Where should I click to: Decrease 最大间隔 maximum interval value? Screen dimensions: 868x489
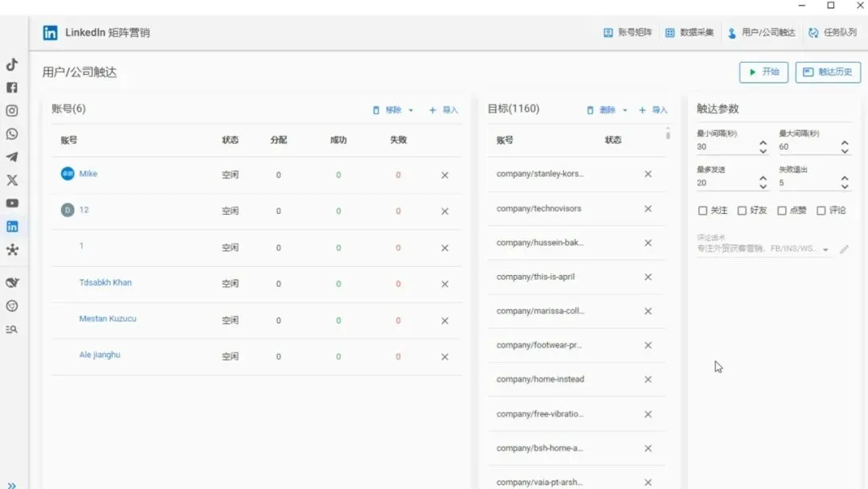pyautogui.click(x=845, y=150)
